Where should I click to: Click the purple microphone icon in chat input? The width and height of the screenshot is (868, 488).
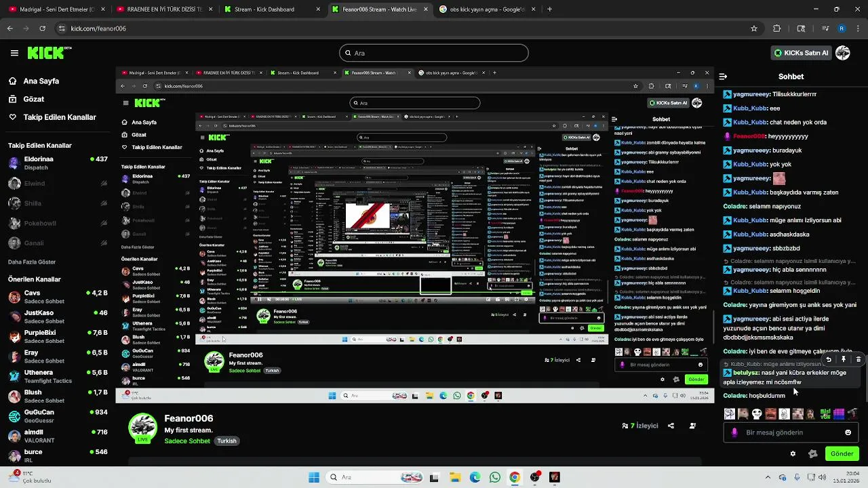click(734, 432)
